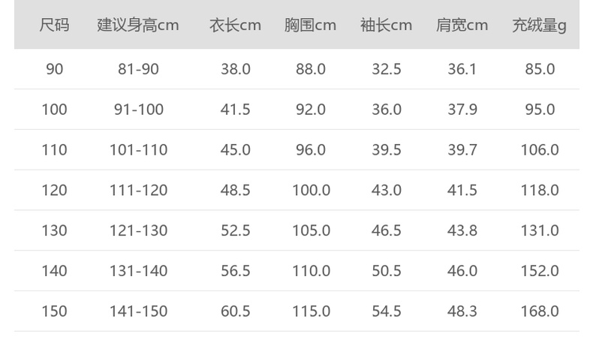
Task: Select size 140 row label
Action: 54,271
